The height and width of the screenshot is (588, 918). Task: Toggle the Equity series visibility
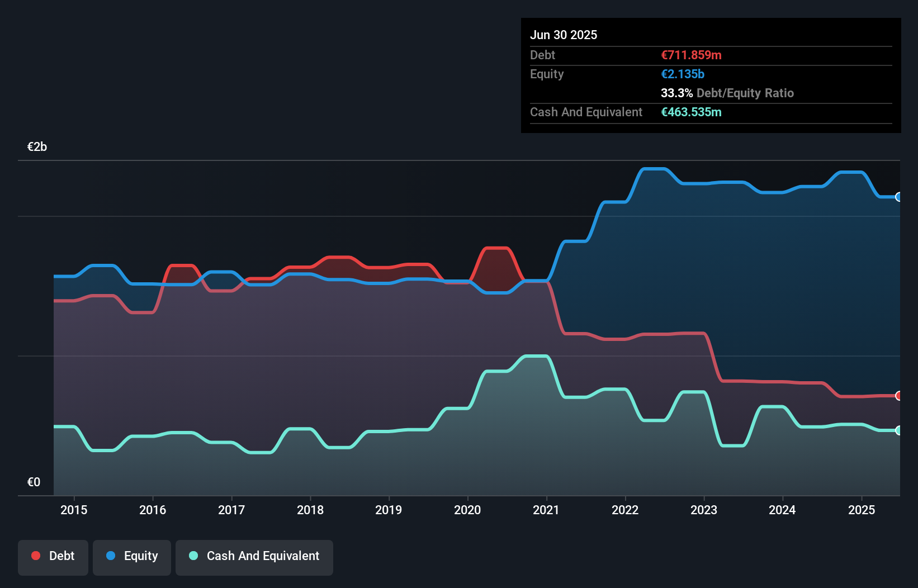(132, 556)
